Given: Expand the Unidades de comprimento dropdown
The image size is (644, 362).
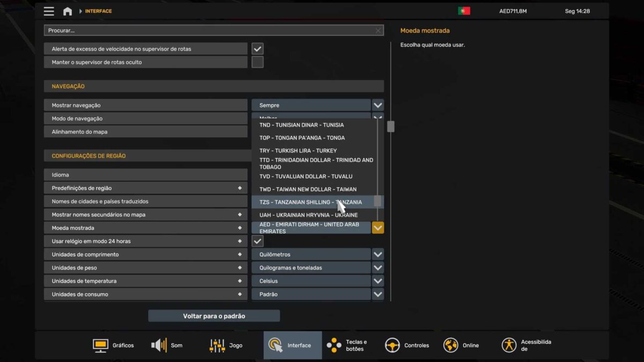Looking at the screenshot, I should [x=378, y=255].
